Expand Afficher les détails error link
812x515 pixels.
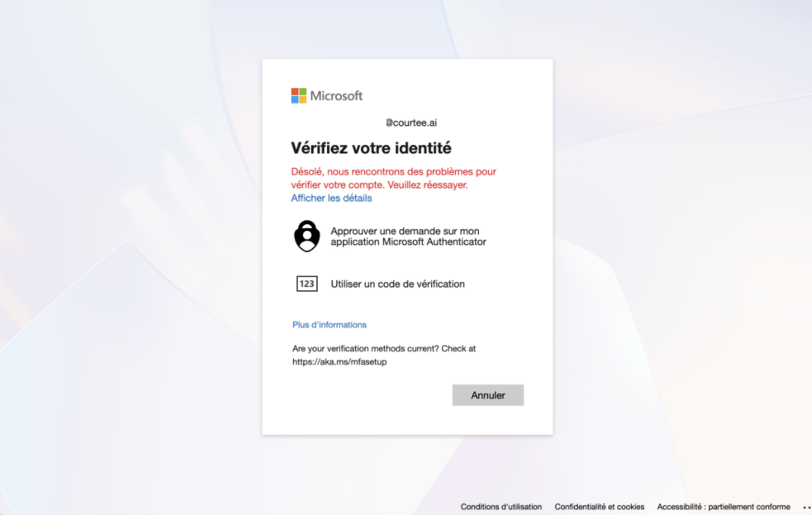point(332,198)
